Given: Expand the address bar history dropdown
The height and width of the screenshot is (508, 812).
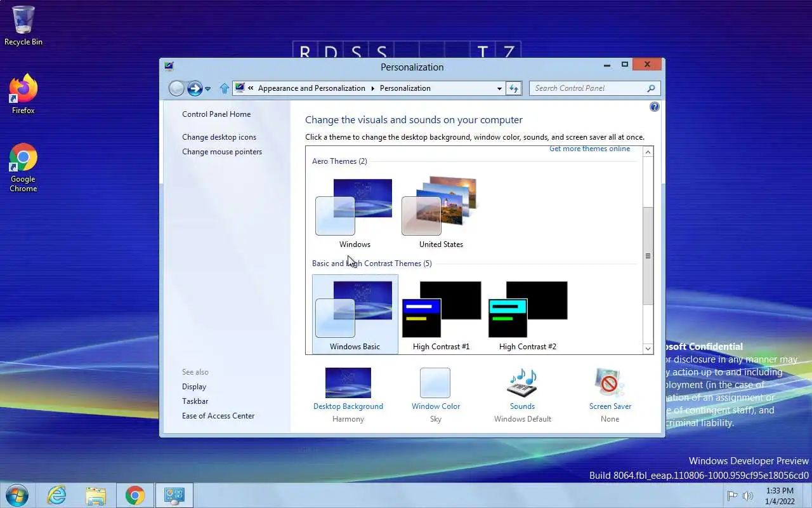Looking at the screenshot, I should pyautogui.click(x=499, y=88).
